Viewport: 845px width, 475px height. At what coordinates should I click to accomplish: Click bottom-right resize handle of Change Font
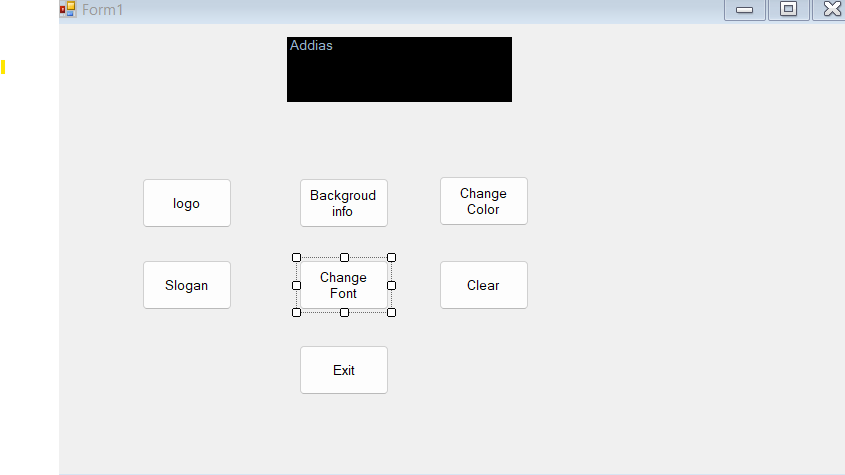click(392, 313)
